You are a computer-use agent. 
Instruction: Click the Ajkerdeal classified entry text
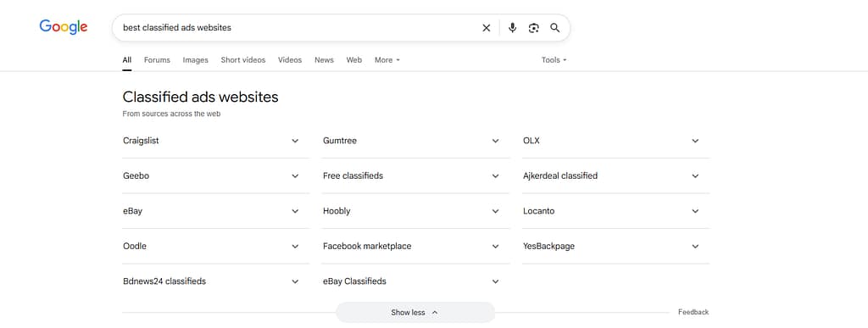(x=560, y=176)
